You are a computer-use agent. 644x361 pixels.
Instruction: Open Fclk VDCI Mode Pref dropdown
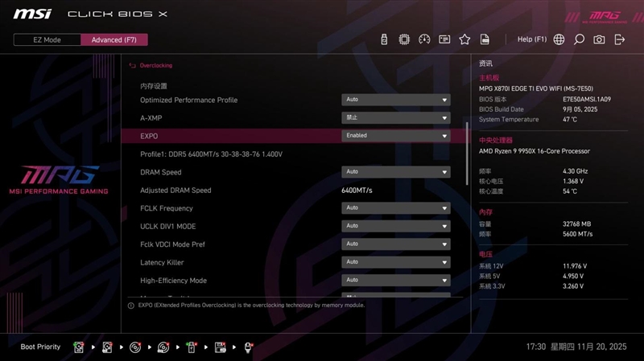click(396, 244)
